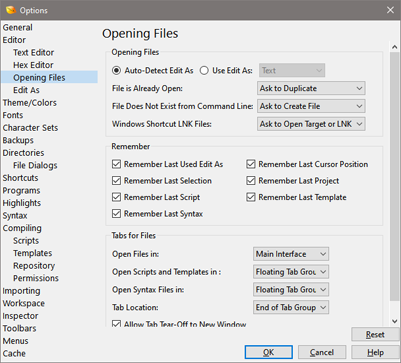Open the Hex Editor options page
401x363 pixels.
(x=33, y=65)
